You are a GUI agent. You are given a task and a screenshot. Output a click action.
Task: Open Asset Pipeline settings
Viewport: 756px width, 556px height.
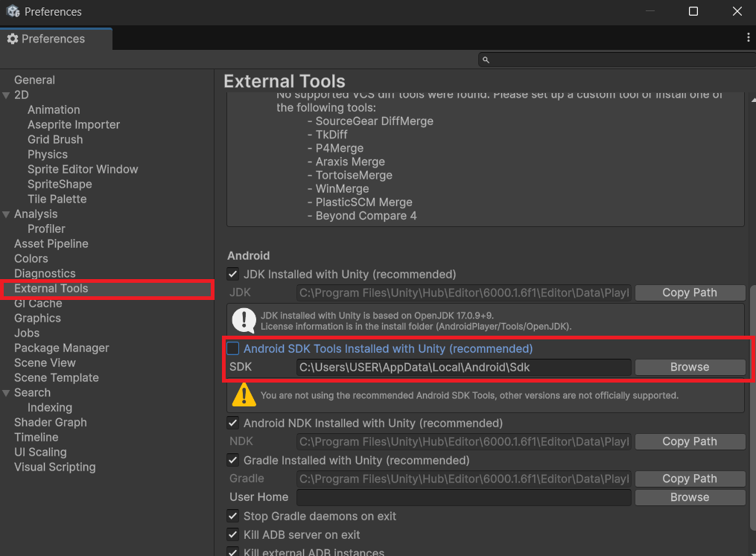click(51, 244)
